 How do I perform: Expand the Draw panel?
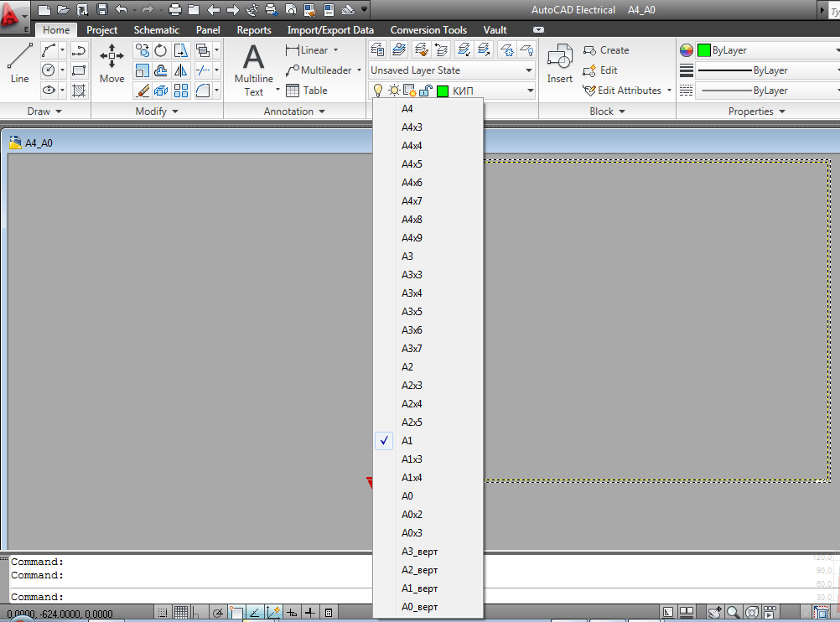44,111
